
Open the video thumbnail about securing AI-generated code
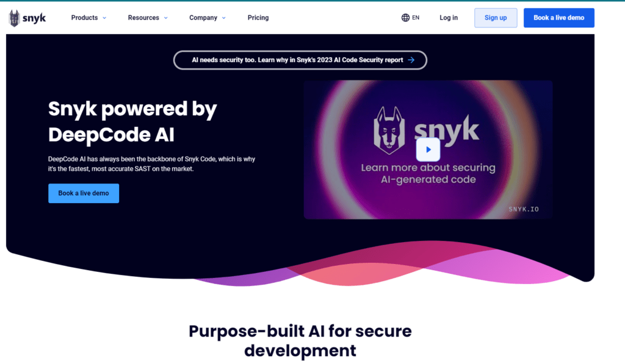click(428, 150)
